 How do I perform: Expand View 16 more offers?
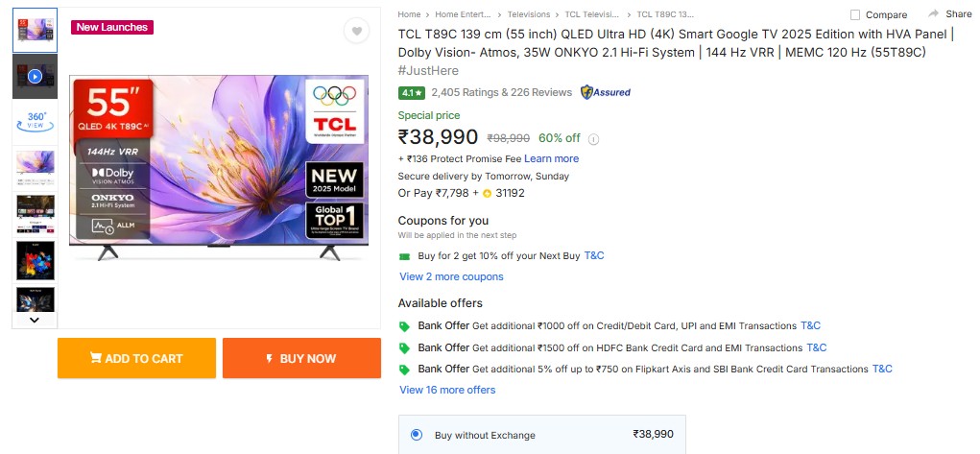point(447,390)
